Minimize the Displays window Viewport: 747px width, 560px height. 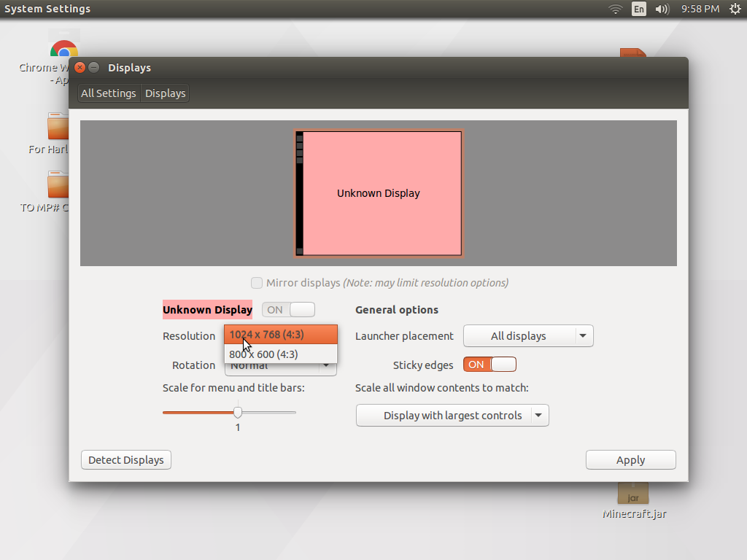94,68
